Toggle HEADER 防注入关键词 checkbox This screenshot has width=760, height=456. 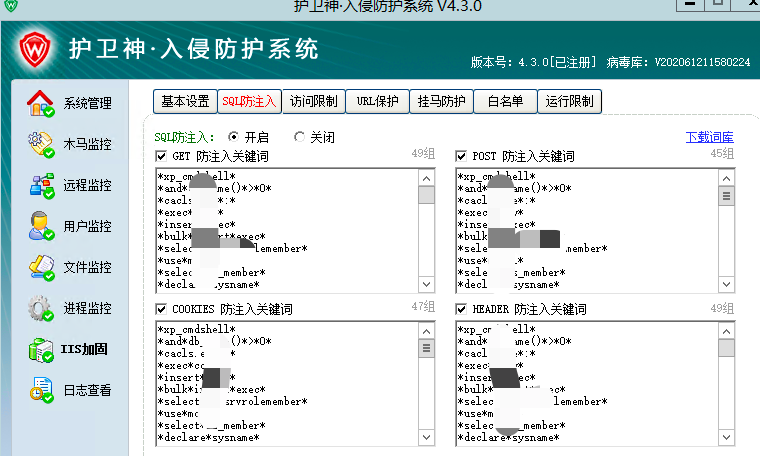(461, 309)
